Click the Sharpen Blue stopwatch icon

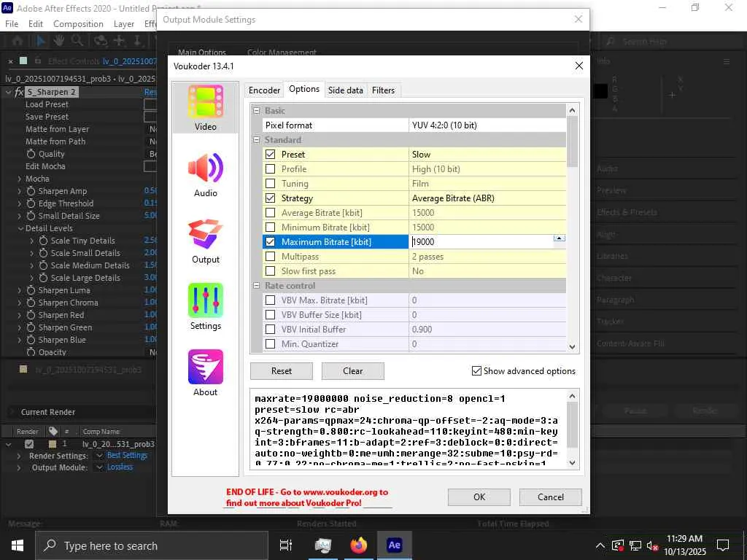pos(31,340)
